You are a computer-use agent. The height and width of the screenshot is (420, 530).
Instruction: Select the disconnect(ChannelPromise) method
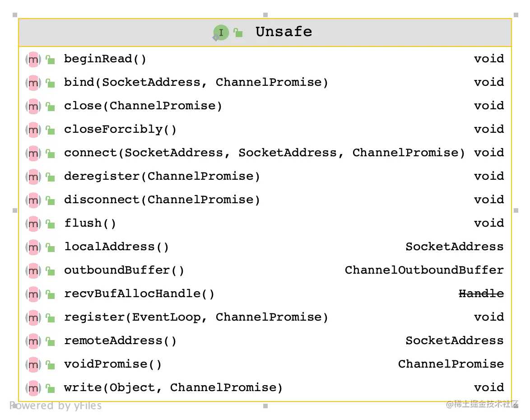pos(162,200)
